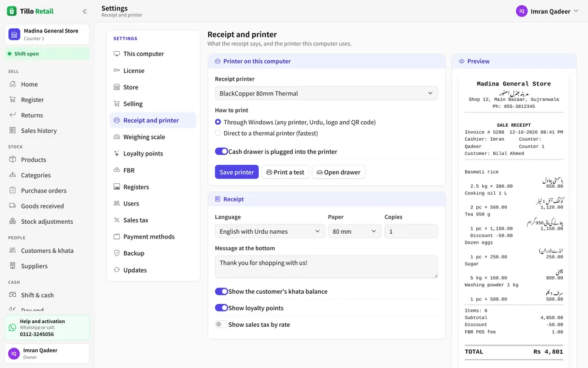Click the Open drawer button

339,172
